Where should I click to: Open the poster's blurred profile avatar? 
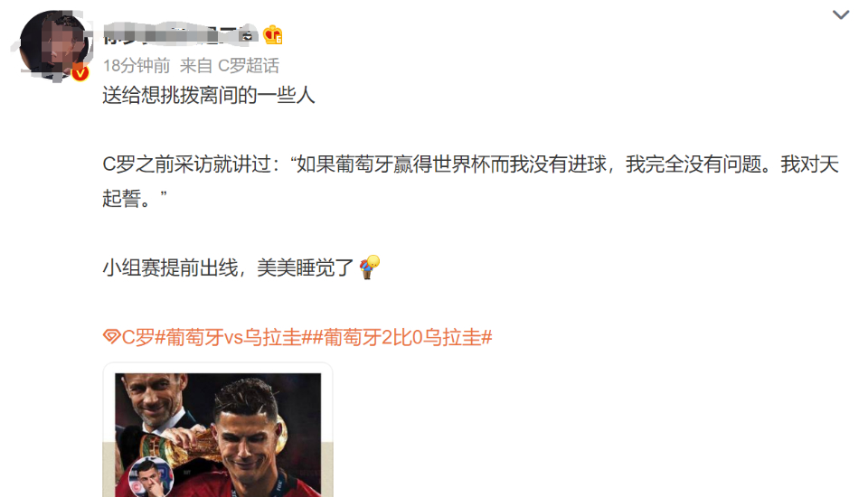click(x=54, y=46)
